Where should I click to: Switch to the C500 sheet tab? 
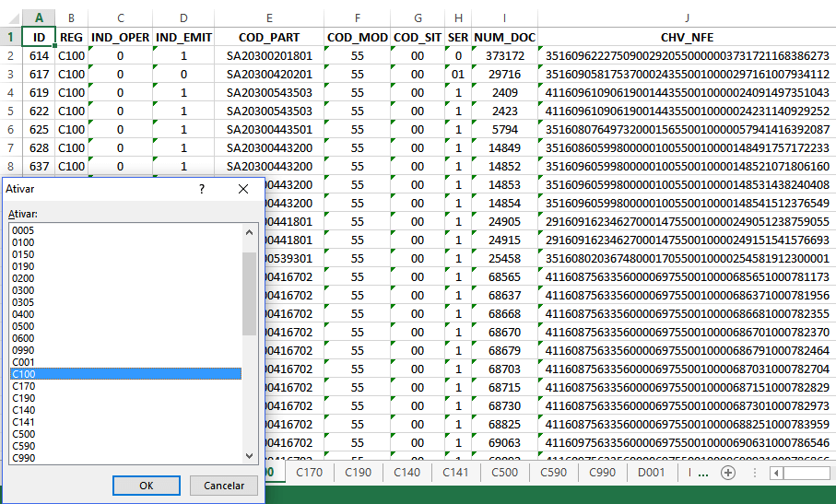tap(504, 473)
